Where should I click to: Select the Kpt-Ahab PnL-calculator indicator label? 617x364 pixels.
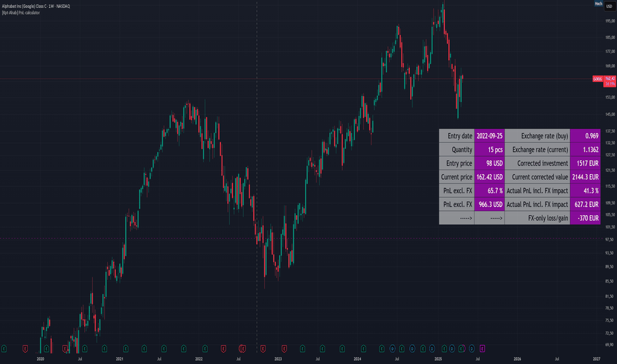click(x=21, y=13)
